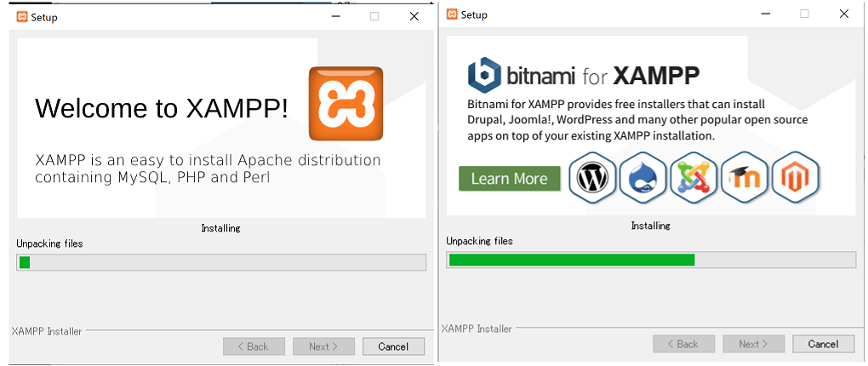Click the half-filled progress bar in right window
This screenshot has height=366, width=868.
651,260
